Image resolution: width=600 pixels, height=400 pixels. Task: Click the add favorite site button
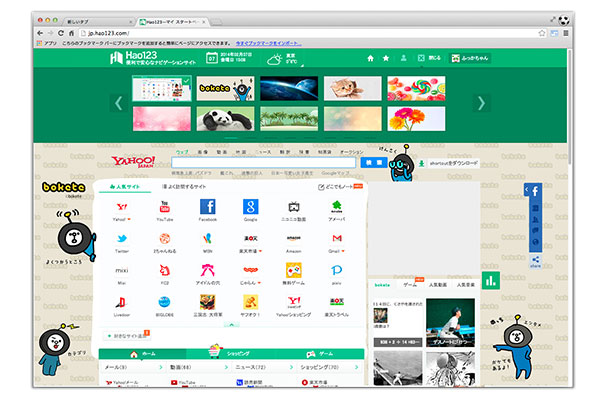click(127, 336)
